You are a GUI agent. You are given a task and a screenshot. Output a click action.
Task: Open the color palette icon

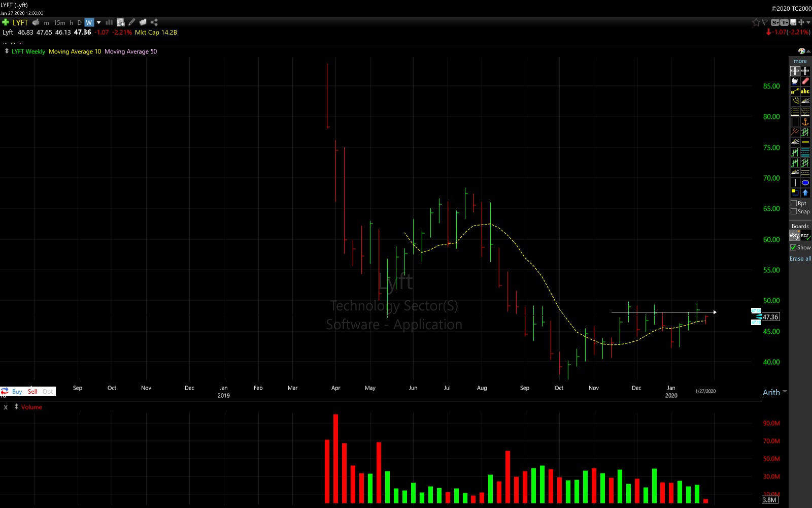tap(801, 51)
